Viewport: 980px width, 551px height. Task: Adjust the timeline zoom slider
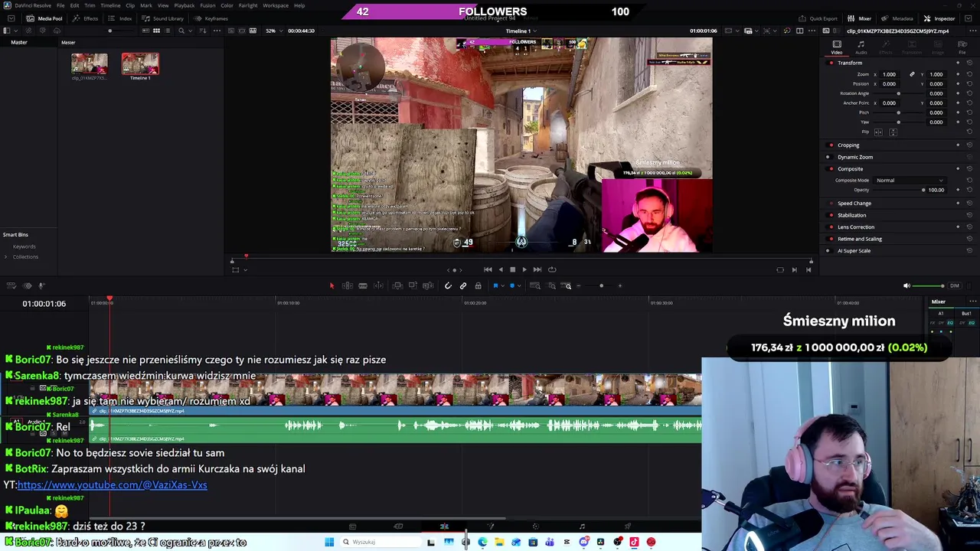click(601, 286)
